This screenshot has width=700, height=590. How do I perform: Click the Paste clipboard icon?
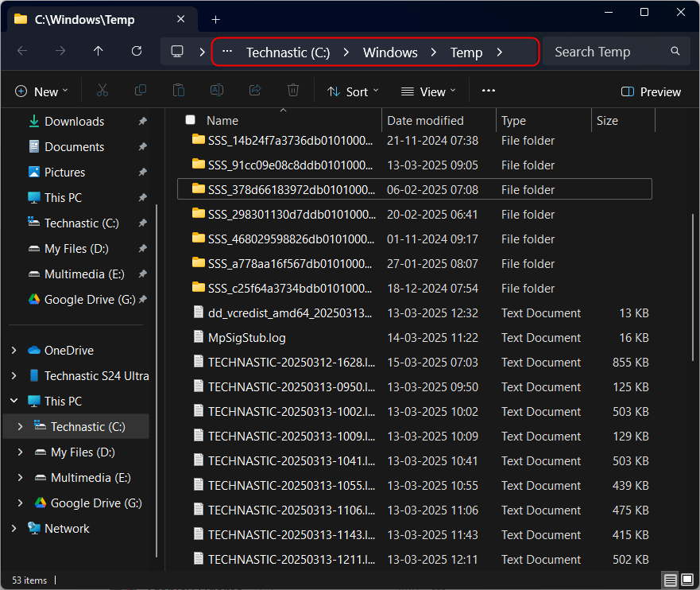179,91
